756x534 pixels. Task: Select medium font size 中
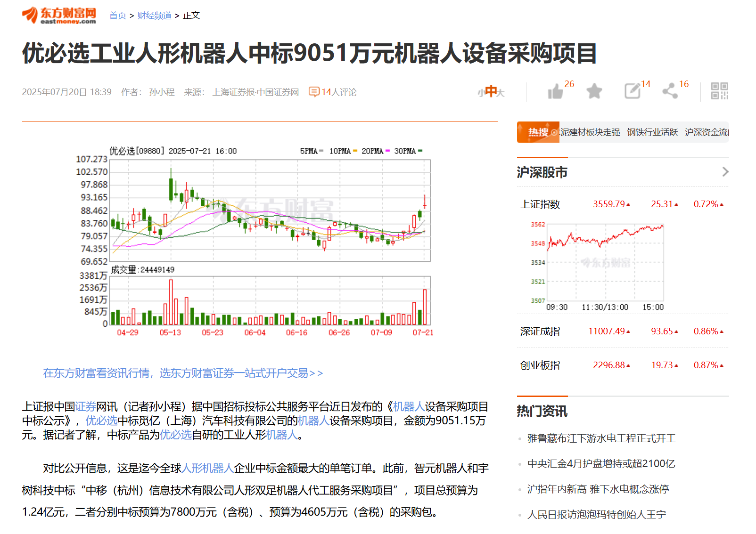coord(491,91)
